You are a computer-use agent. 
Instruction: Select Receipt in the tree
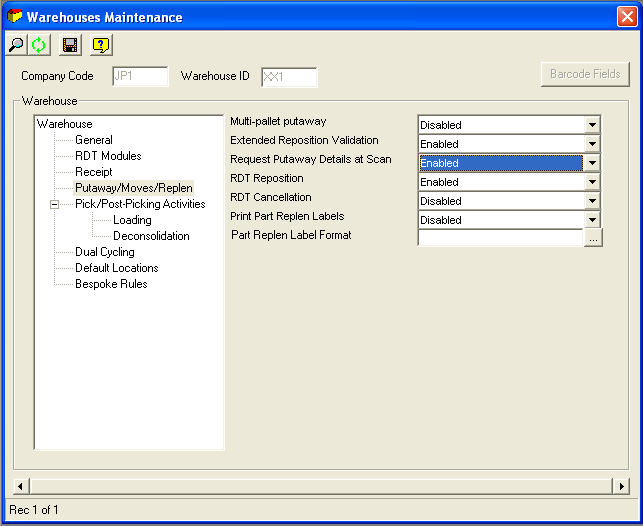[93, 172]
